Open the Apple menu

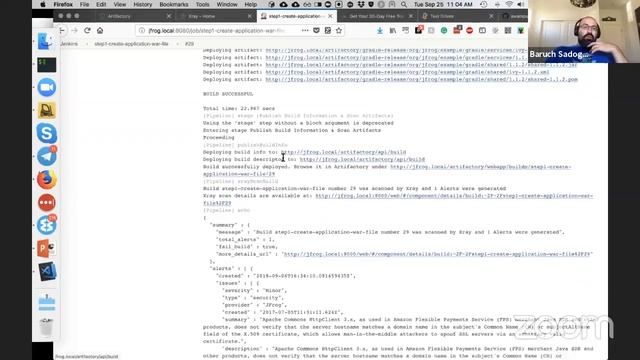(x=43, y=4)
